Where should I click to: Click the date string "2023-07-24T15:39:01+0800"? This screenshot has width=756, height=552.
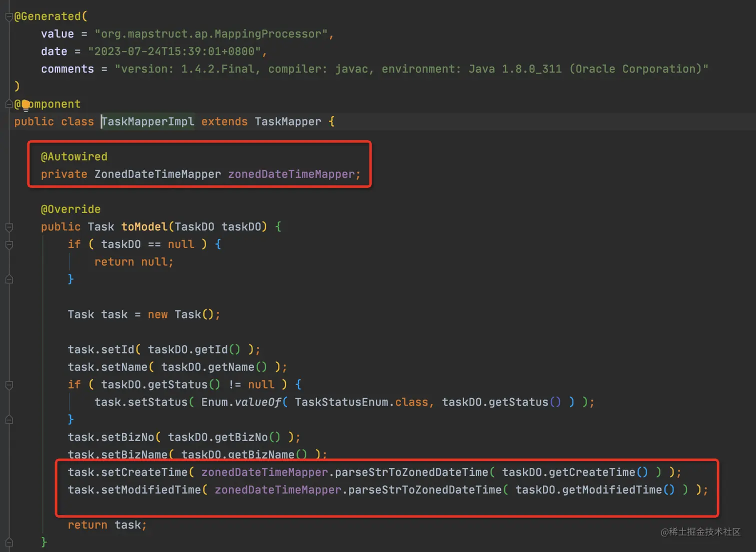174,51
